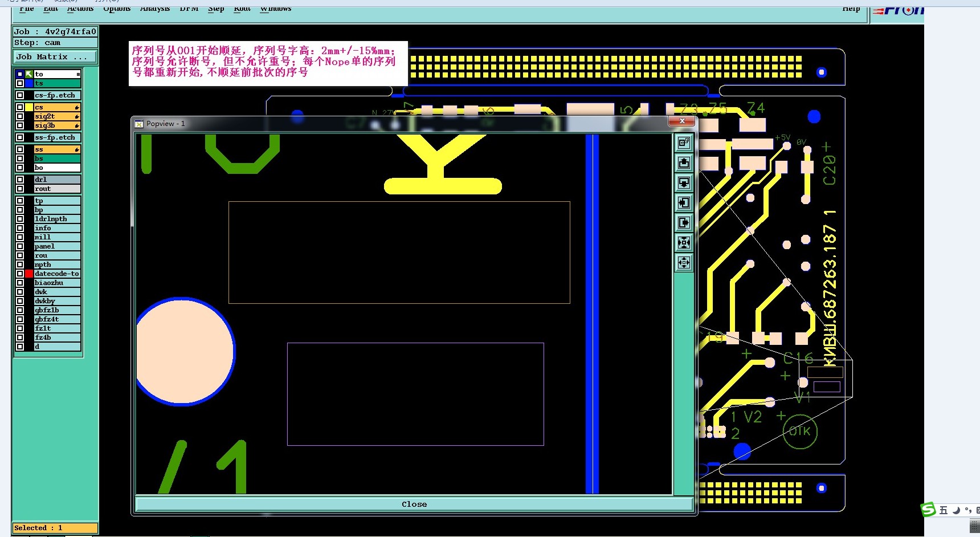Click the 'Selected : 1' status bar entry
This screenshot has width=980, height=537.
coord(55,528)
